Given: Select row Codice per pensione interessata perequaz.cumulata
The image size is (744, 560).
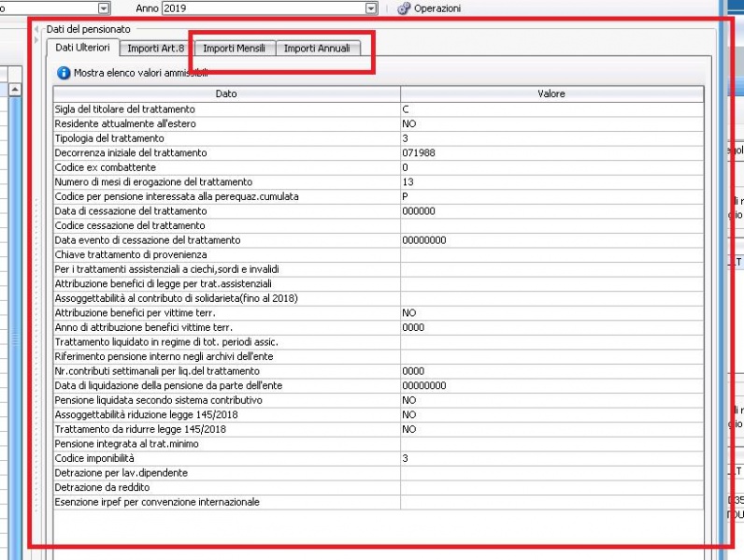Looking at the screenshot, I should [x=379, y=196].
